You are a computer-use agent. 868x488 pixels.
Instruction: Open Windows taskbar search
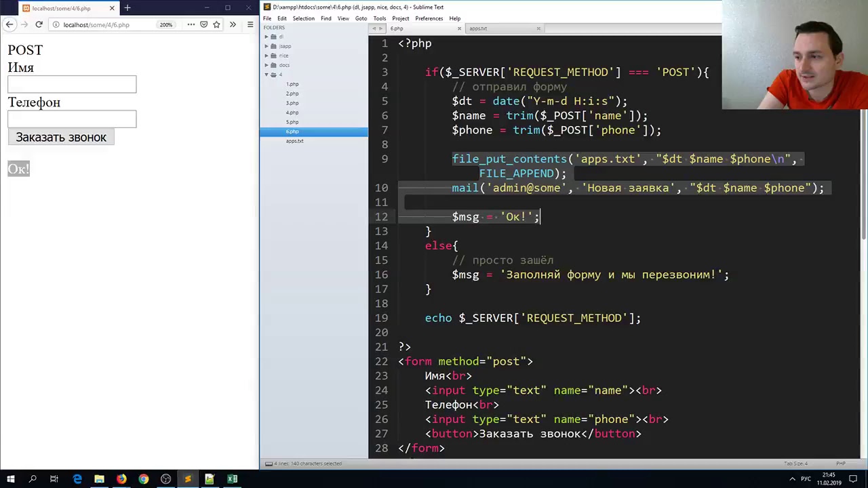[33, 479]
